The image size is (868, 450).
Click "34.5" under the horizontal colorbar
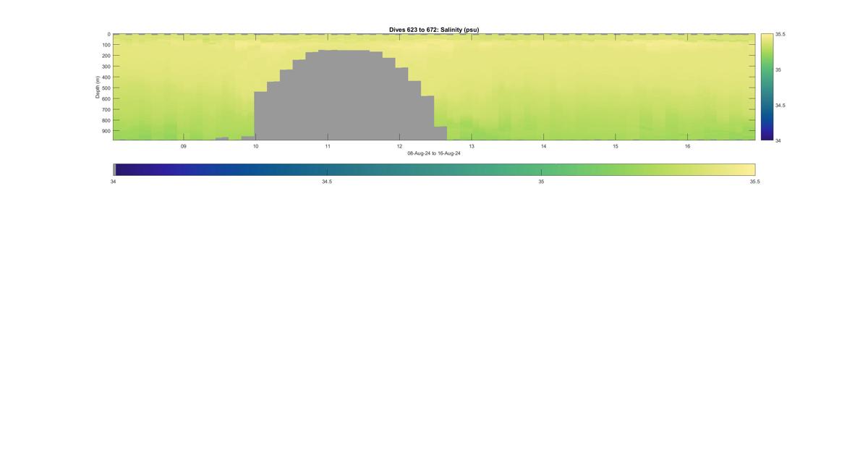(327, 182)
